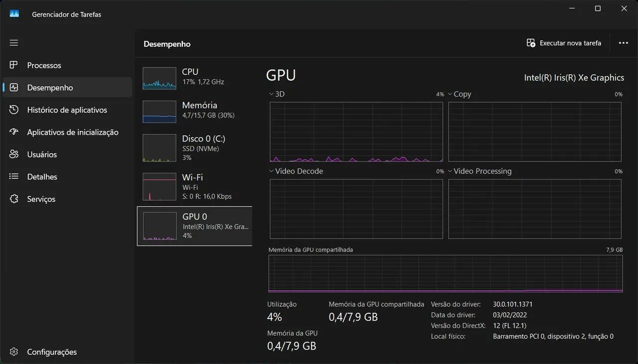The width and height of the screenshot is (638, 364).
Task: Click the Video Processing graph area
Action: click(535, 209)
